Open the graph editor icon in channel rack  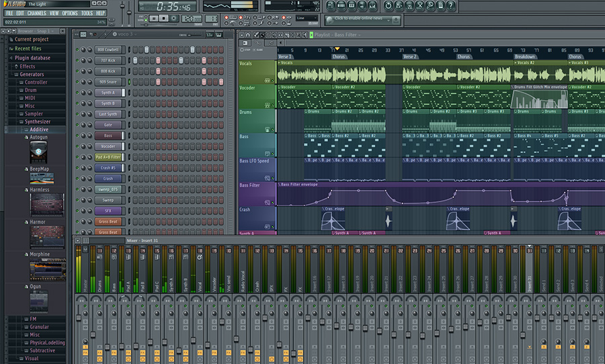pyautogui.click(x=210, y=35)
